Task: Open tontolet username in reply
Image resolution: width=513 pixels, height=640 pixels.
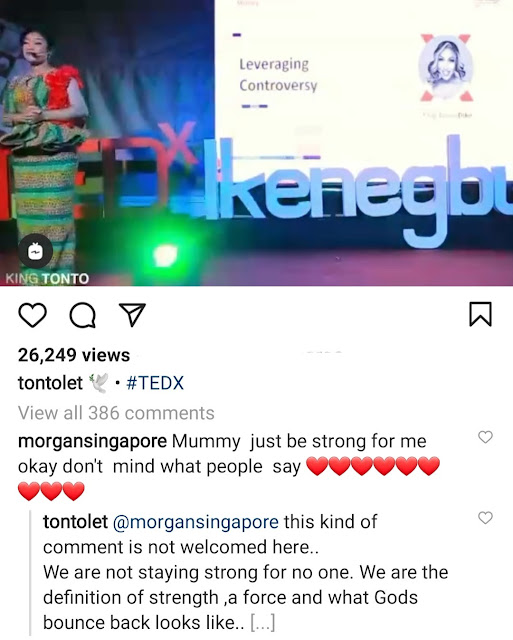Action: click(76, 522)
